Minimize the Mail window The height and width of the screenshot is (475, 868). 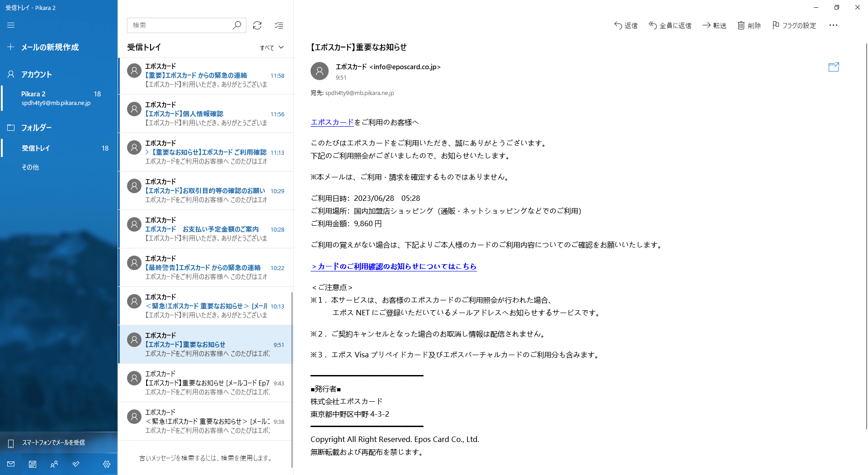[x=816, y=7]
